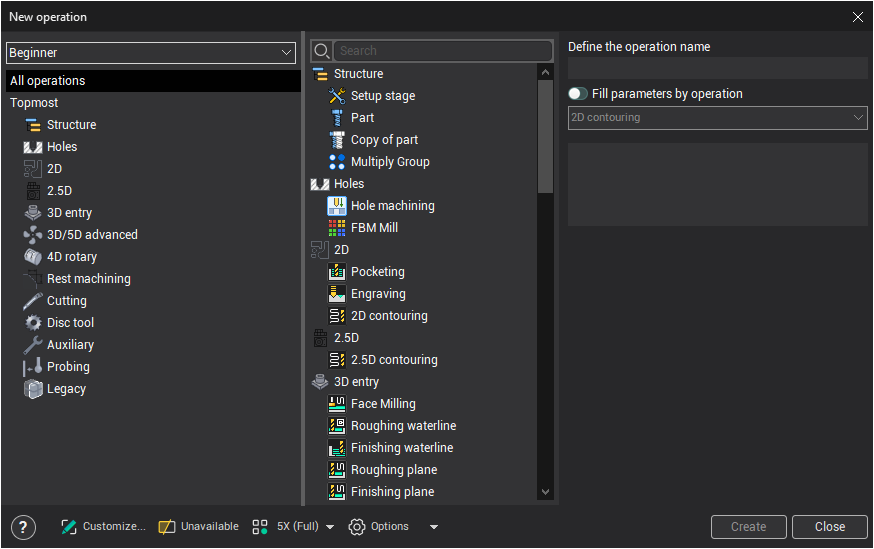The height and width of the screenshot is (549, 874).
Task: Click the Hole machining operation icon
Action: (337, 206)
